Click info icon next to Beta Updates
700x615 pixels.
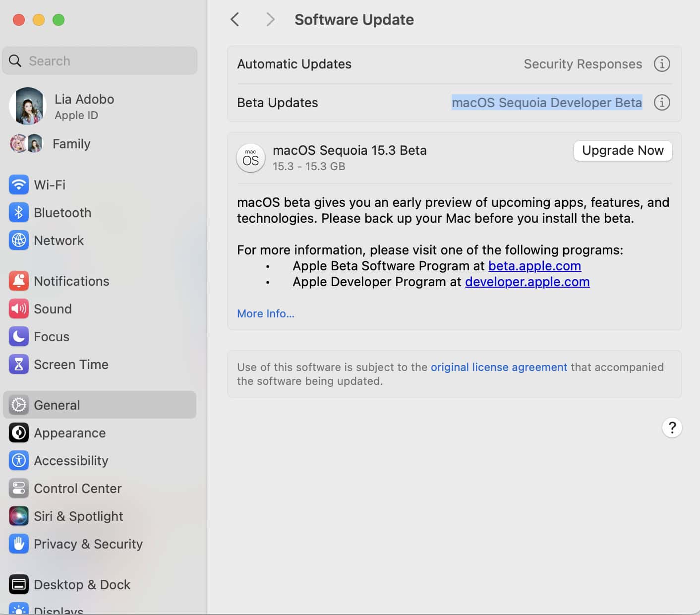coord(662,103)
